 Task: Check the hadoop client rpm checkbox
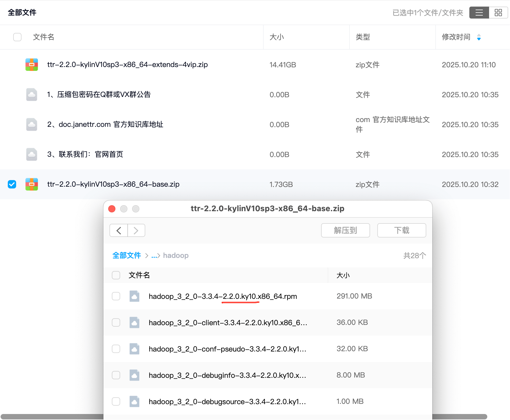(x=116, y=322)
